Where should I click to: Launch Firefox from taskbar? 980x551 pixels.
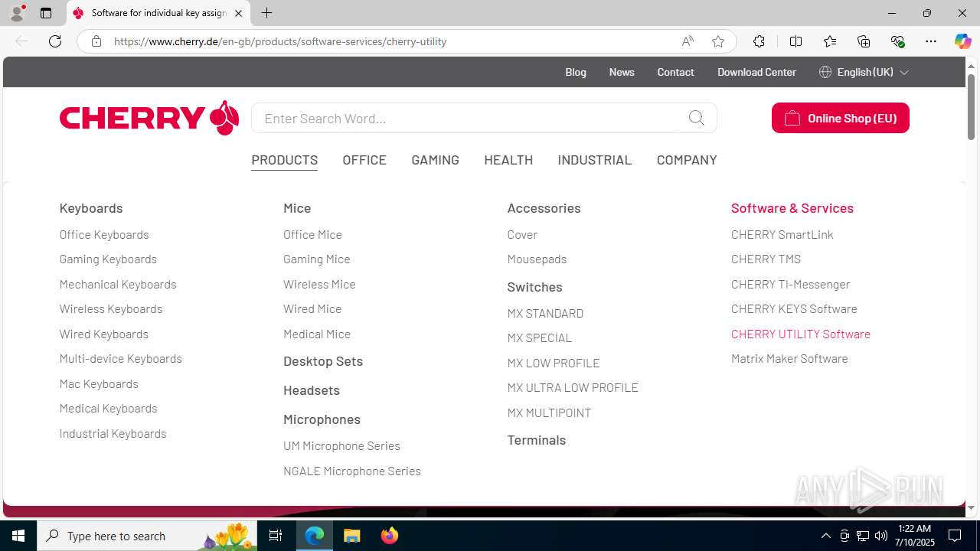click(x=389, y=536)
